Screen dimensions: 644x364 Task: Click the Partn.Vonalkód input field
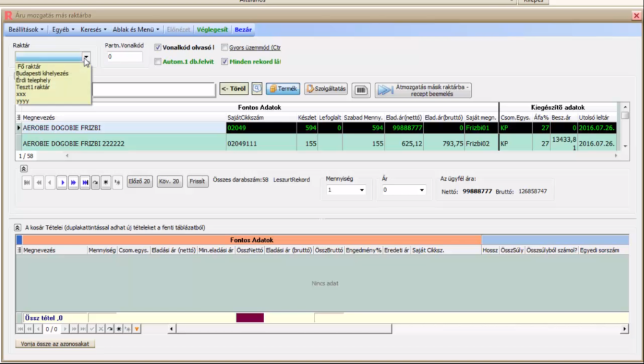pyautogui.click(x=124, y=57)
